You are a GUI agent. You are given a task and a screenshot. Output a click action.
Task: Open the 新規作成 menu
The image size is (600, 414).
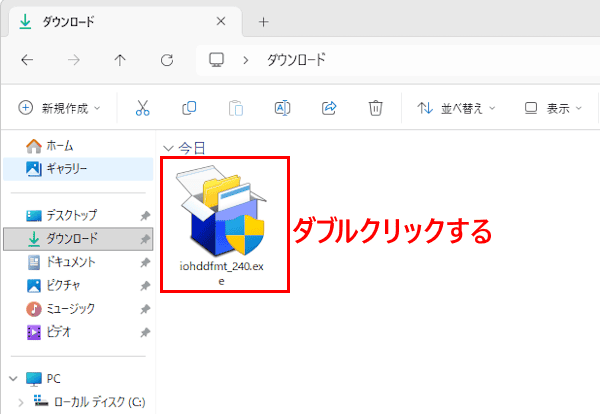(x=59, y=108)
